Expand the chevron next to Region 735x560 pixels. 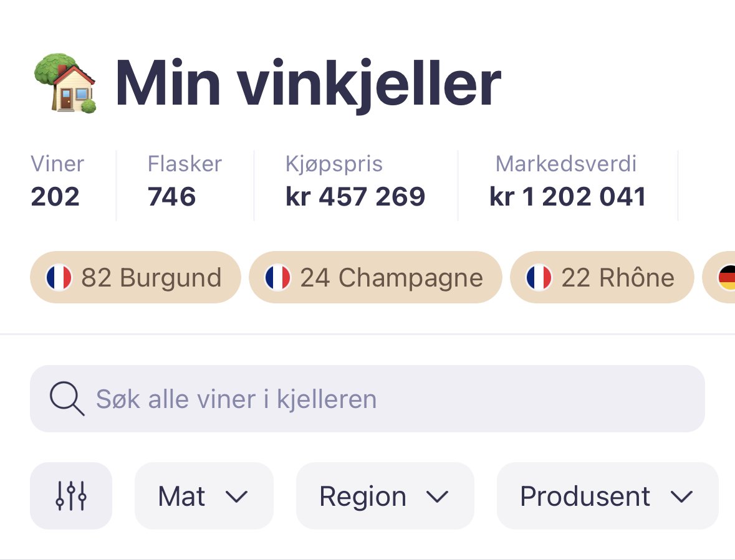[x=438, y=497]
